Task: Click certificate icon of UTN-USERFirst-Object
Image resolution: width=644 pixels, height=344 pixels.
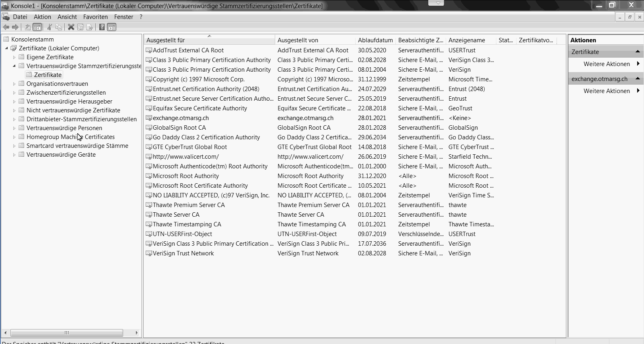Action: 149,234
